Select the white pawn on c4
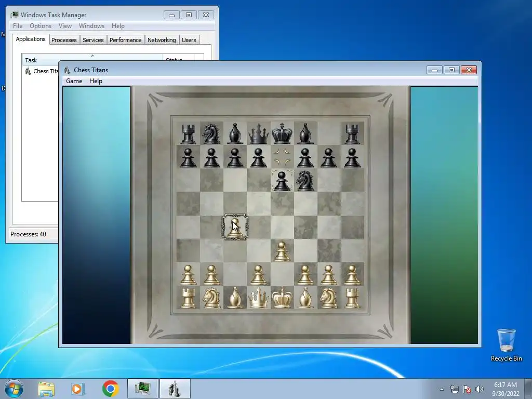Viewport: 532px width, 399px height. click(x=235, y=228)
